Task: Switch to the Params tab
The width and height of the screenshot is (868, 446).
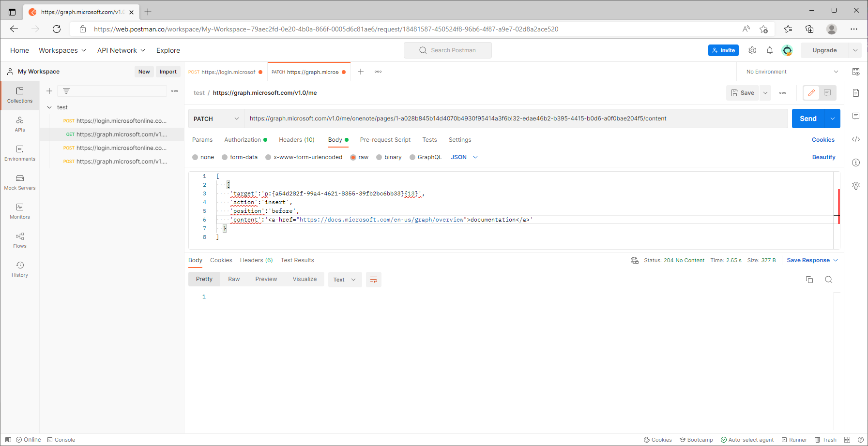Action: (x=202, y=140)
